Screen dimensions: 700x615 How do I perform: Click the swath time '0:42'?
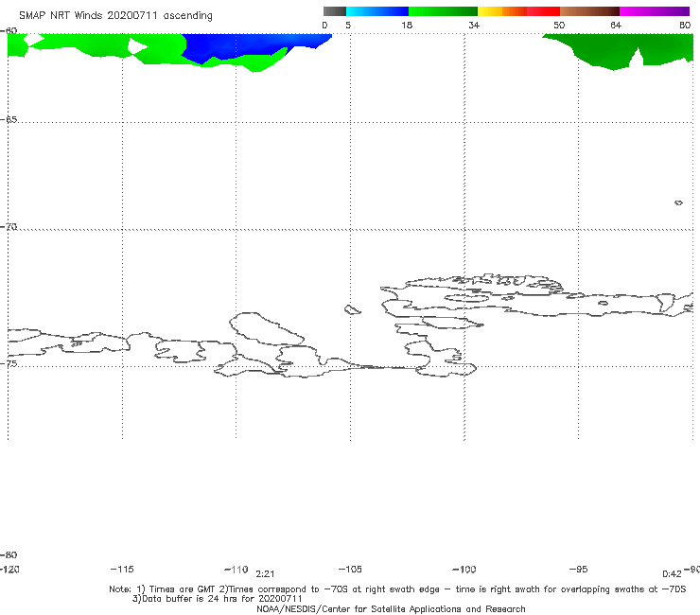[672, 574]
